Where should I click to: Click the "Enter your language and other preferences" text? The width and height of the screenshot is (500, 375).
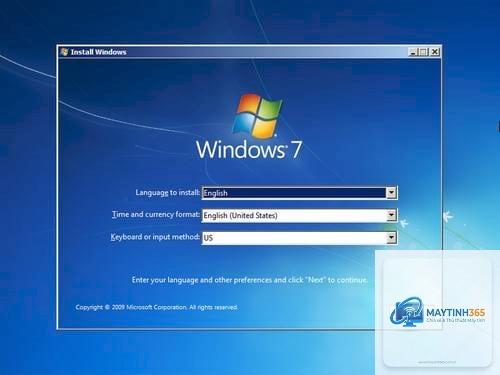[250, 280]
